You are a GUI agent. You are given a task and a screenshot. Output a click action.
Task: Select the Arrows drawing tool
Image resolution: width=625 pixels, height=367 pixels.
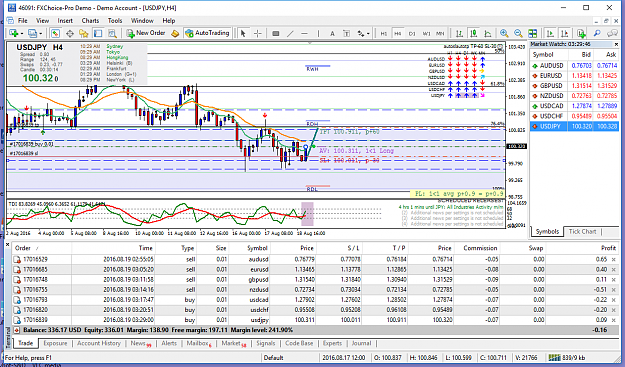(361, 33)
